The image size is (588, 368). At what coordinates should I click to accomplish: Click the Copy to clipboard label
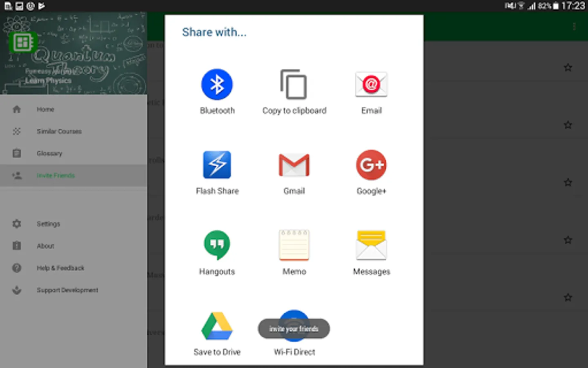[x=294, y=110]
